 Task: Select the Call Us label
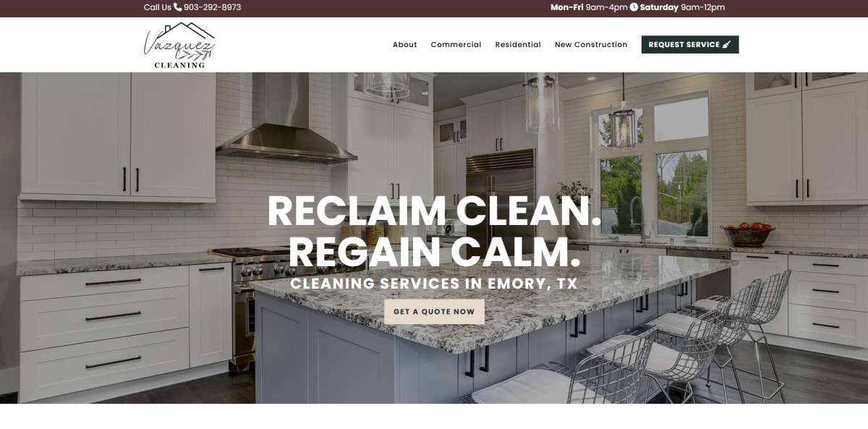pyautogui.click(x=158, y=7)
